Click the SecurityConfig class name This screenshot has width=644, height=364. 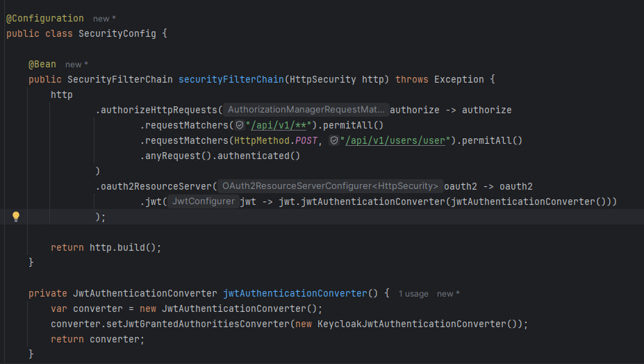click(117, 33)
